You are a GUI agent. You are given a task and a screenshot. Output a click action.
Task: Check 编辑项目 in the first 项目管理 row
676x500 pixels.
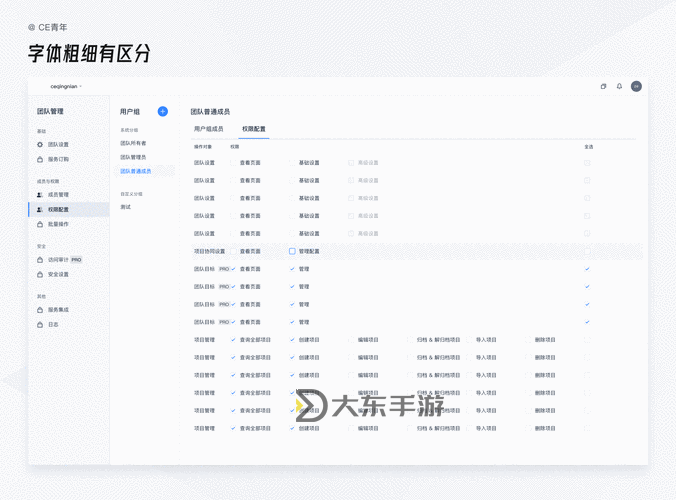(351, 340)
